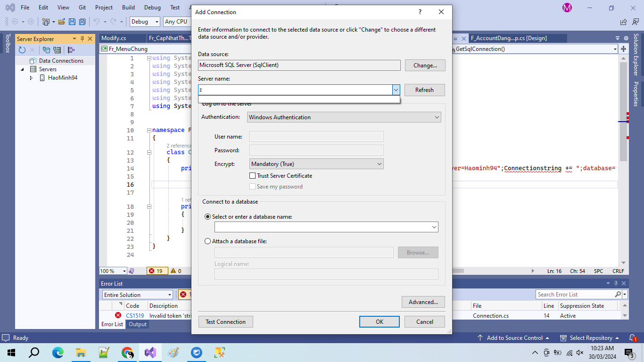The width and height of the screenshot is (644, 362).
Task: Open the Visual Studio notifications bell
Action: tap(634, 338)
